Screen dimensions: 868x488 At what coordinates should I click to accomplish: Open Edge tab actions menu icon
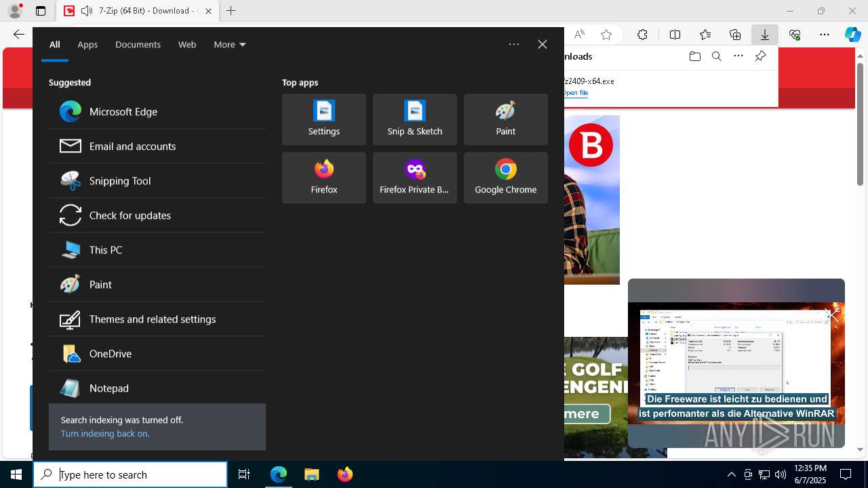41,11
